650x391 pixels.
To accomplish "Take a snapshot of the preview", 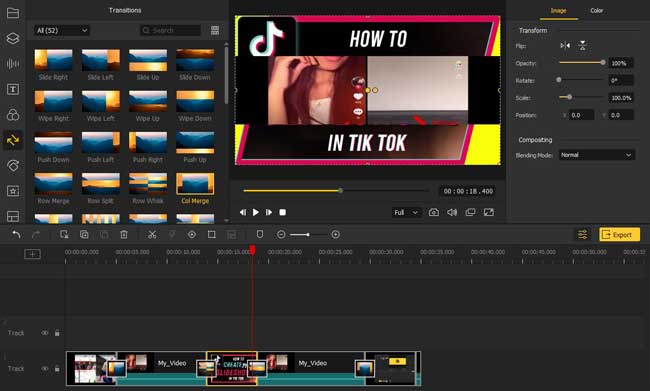I will (x=434, y=212).
